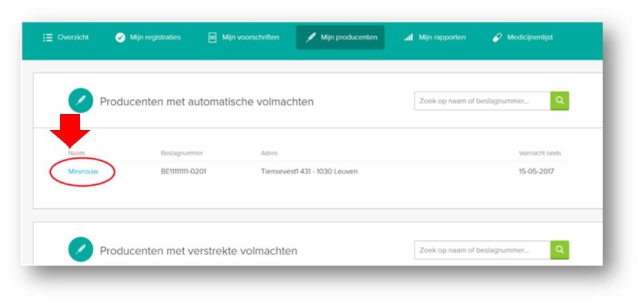Open the Medicijnenlijst tab
Viewport: 644px width, 307px height.
click(523, 37)
